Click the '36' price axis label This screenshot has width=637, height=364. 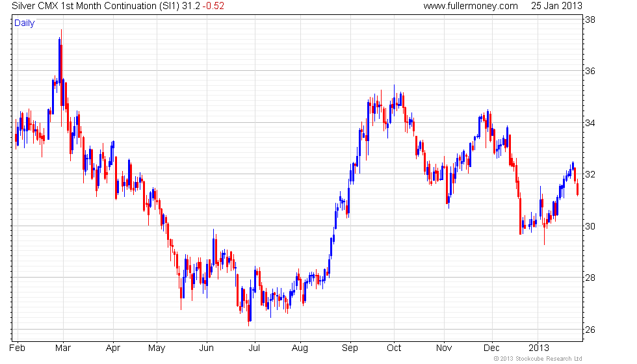pyautogui.click(x=590, y=71)
